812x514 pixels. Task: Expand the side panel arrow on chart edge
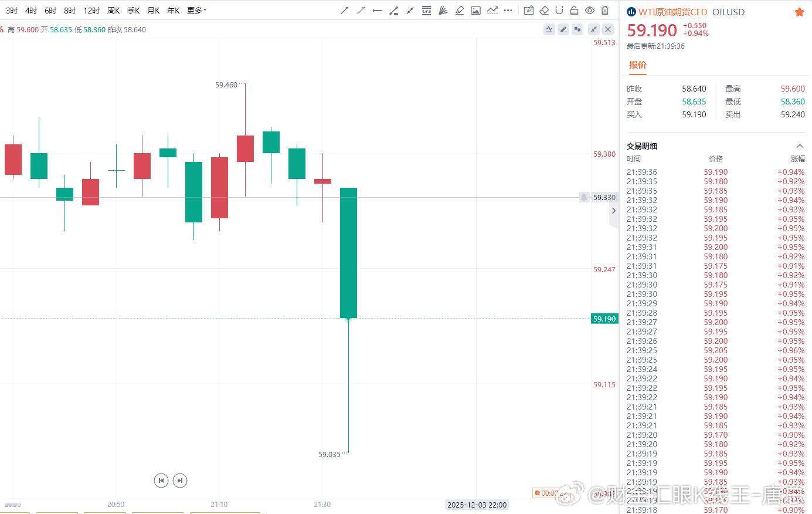tap(614, 211)
